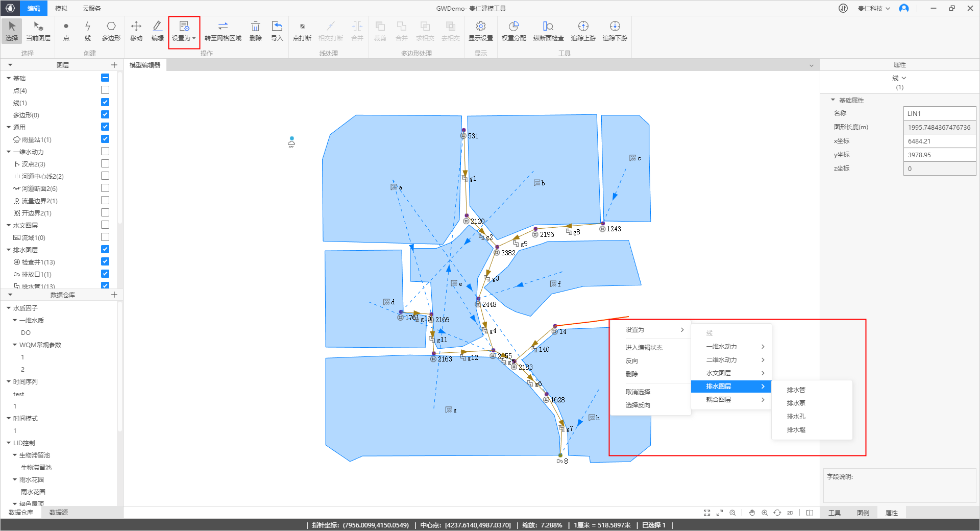Click the 转至网格区域 toolbar icon
The width and height of the screenshot is (980, 531).
click(223, 31)
